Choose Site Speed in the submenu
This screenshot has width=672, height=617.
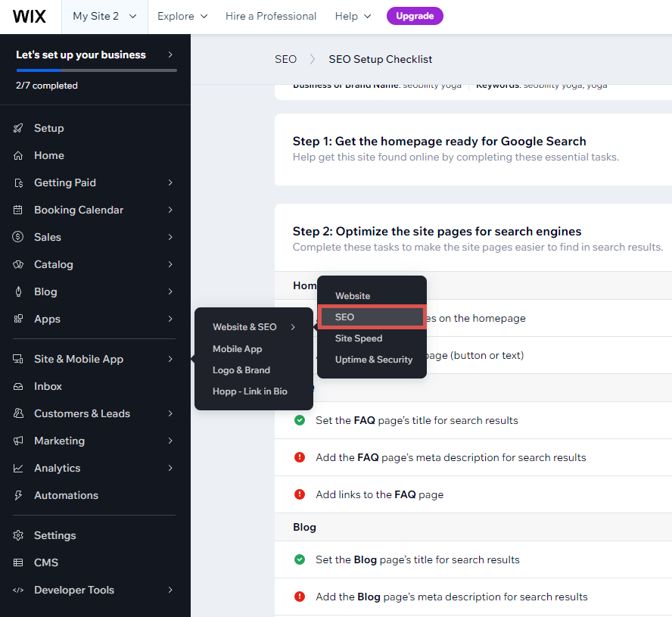[357, 338]
